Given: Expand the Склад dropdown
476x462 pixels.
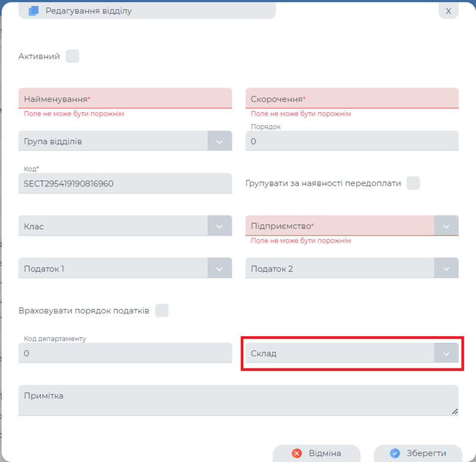Looking at the screenshot, I should [446, 353].
